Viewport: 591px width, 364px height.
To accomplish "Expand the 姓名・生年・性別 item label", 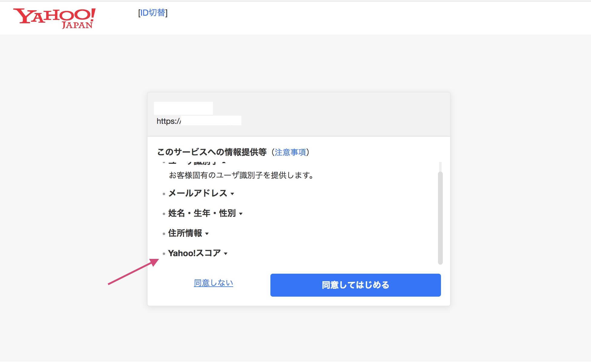I will click(x=202, y=213).
